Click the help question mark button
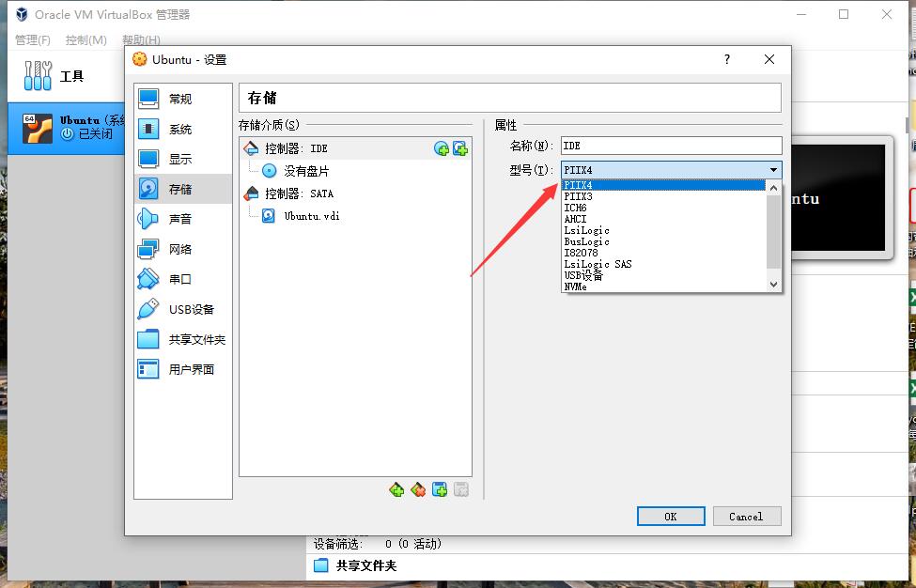Viewport: 916px width, 588px height. (727, 59)
